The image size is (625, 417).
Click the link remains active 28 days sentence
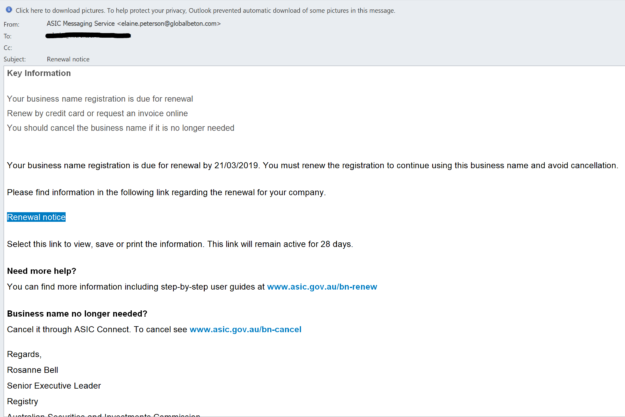(x=179, y=244)
